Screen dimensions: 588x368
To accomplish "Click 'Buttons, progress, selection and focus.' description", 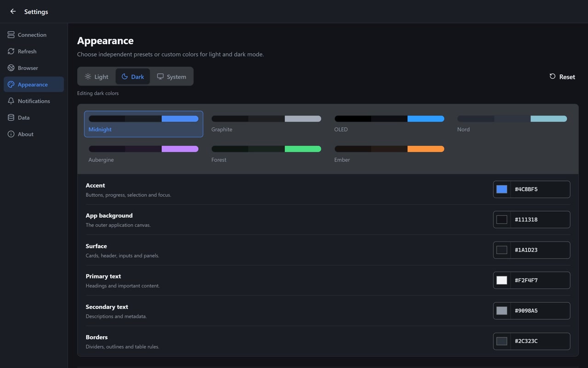I will click(128, 195).
